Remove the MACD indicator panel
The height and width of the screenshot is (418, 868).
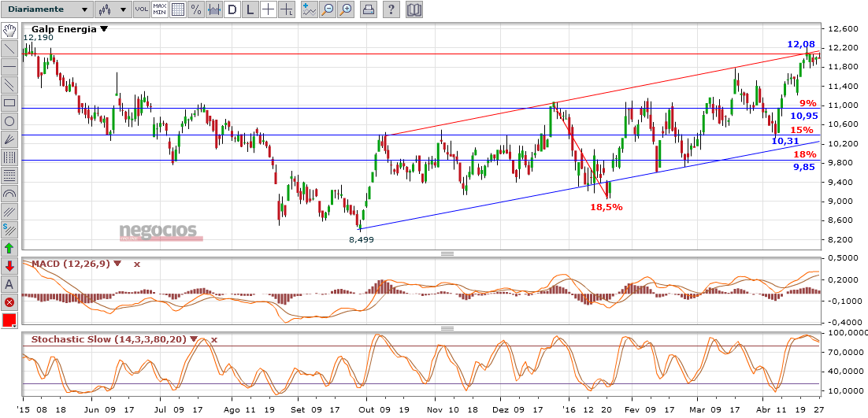(x=136, y=264)
